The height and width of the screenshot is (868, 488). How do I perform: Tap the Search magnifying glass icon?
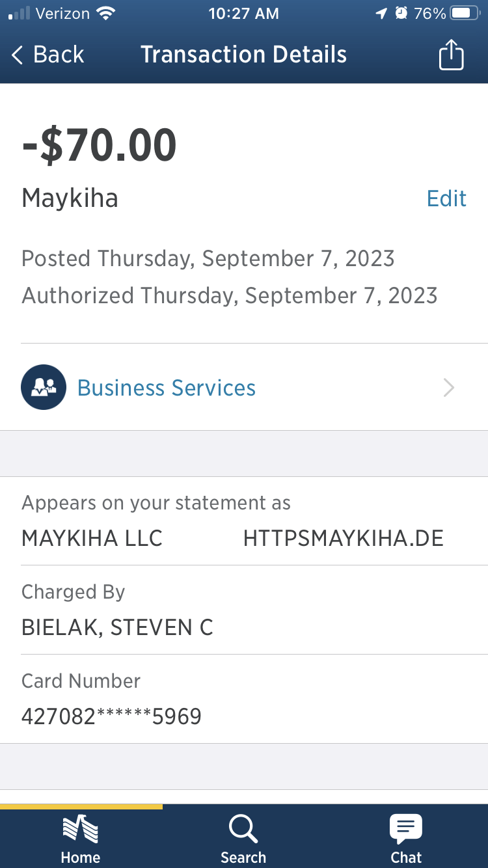pyautogui.click(x=243, y=830)
